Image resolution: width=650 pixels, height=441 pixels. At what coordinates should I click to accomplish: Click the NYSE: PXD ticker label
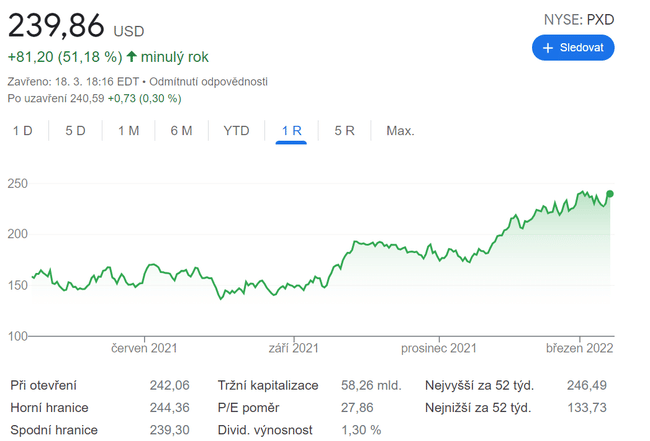click(578, 19)
